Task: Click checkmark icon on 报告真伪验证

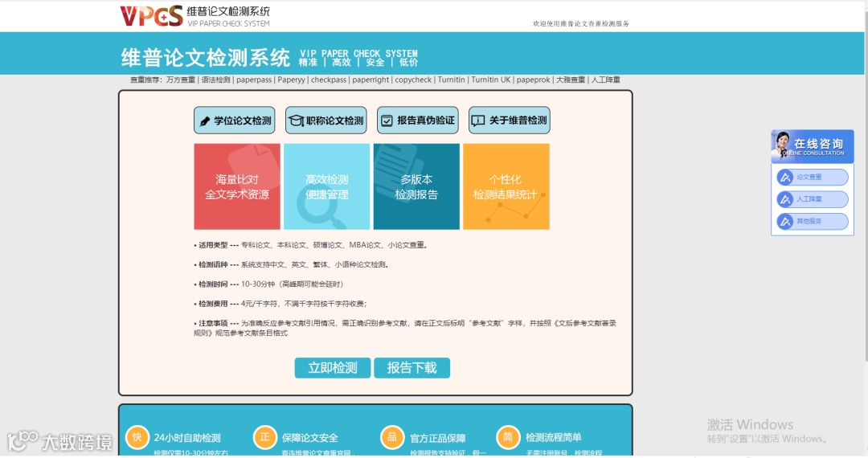Action: click(387, 121)
